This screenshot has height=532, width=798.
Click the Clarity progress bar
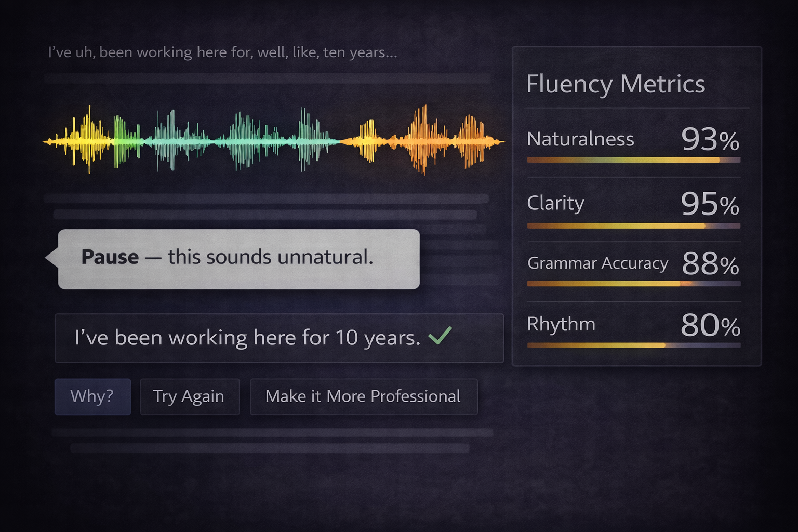pyautogui.click(x=633, y=226)
